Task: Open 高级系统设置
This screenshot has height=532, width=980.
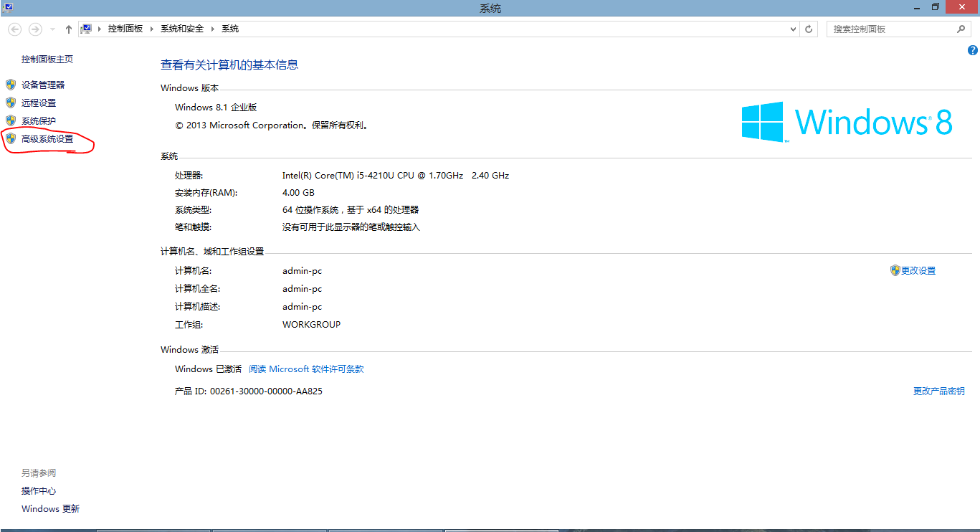Action: point(47,139)
